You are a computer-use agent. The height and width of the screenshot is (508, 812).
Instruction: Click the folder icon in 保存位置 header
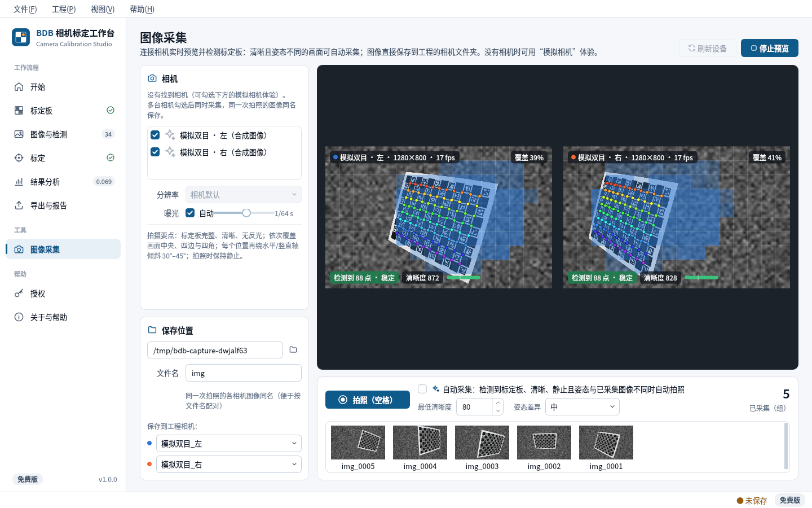tap(152, 330)
